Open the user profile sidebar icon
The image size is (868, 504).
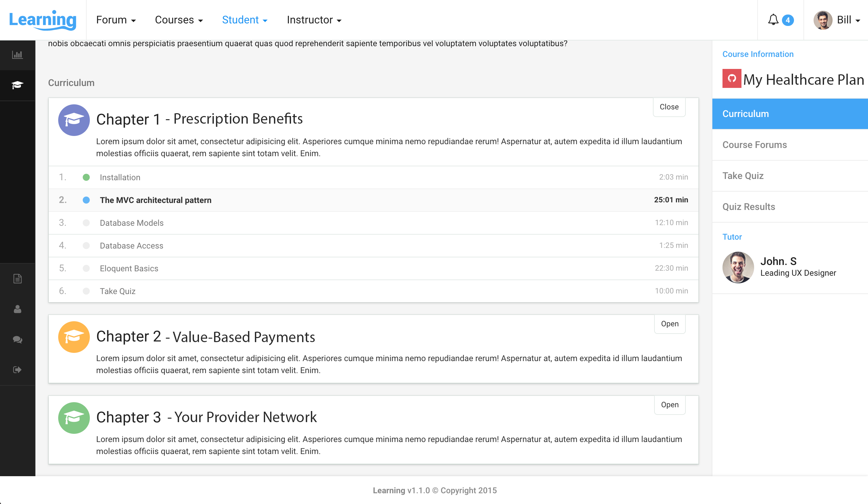17,309
